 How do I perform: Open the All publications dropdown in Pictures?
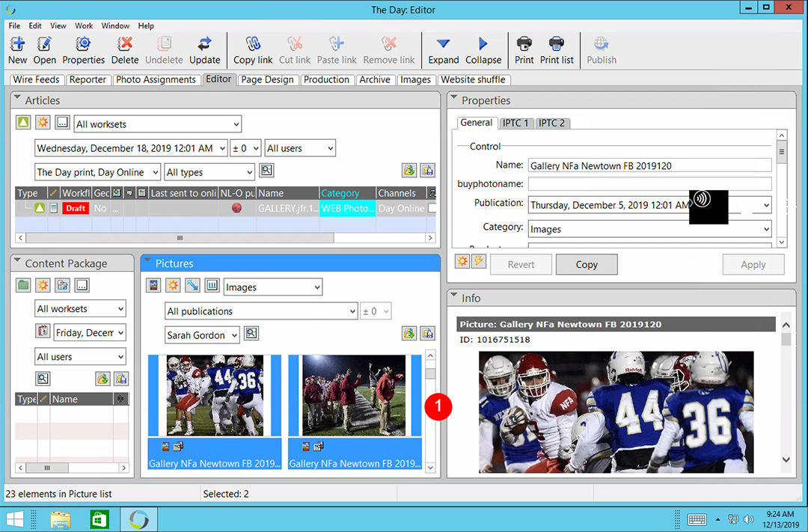point(261,311)
